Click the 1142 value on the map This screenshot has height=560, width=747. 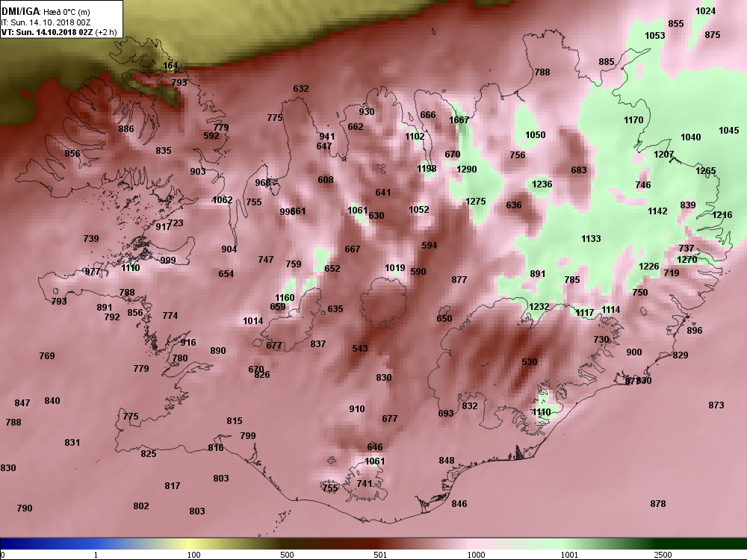click(x=657, y=211)
